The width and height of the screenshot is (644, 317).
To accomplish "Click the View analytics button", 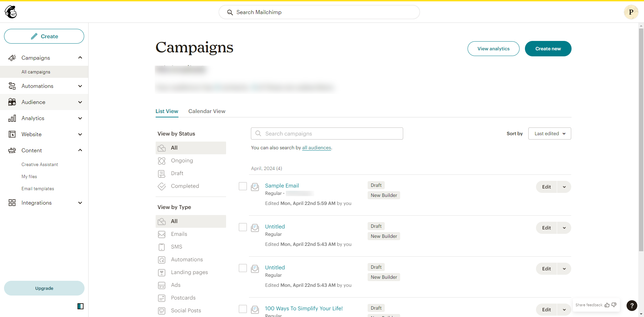I will click(493, 49).
